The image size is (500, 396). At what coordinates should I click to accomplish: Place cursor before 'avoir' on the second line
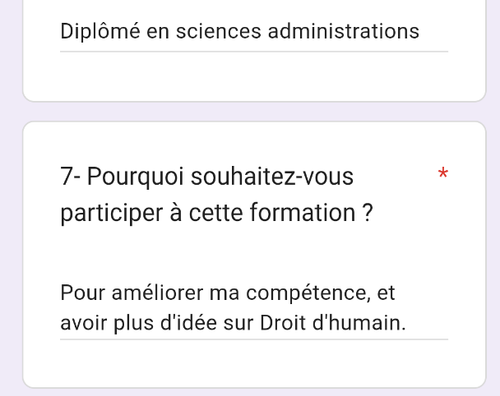pyautogui.click(x=61, y=323)
